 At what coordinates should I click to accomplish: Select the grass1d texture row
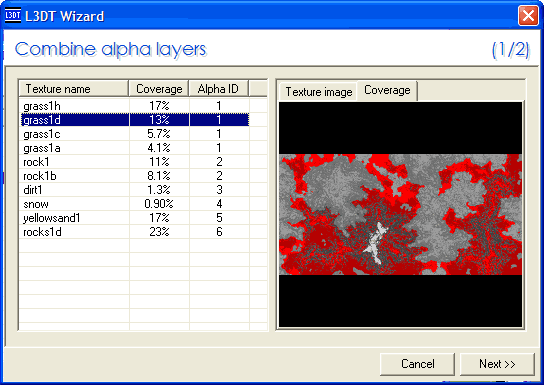[135, 120]
